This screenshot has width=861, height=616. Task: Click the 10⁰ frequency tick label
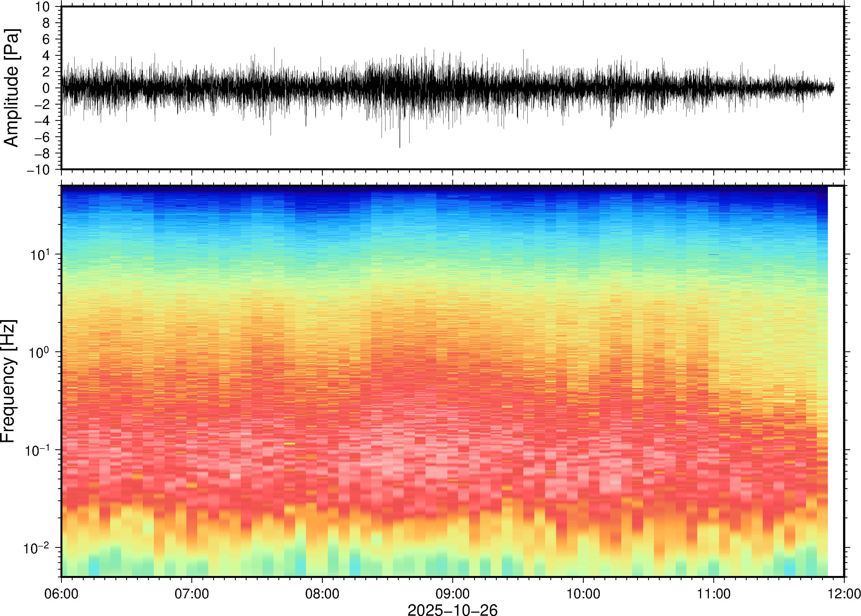click(x=39, y=352)
